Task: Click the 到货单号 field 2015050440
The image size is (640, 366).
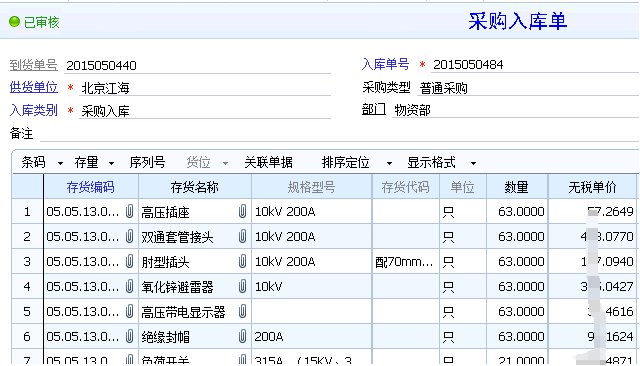Action: (197, 65)
